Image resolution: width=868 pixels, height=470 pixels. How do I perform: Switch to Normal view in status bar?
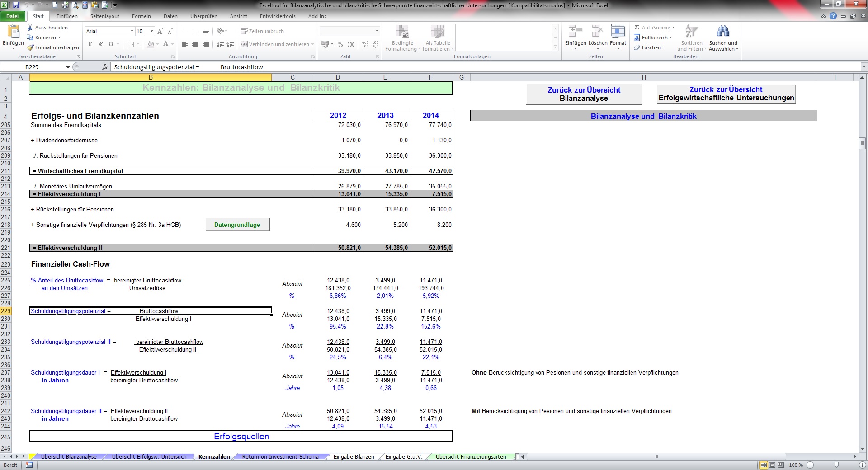pyautogui.click(x=764, y=465)
